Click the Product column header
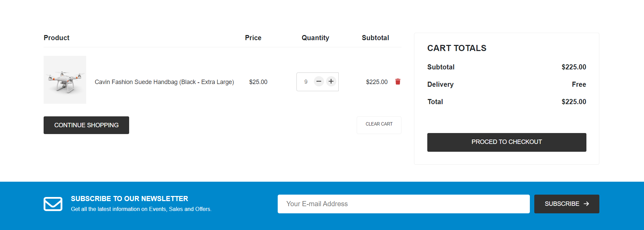This screenshot has height=230, width=644. coord(57,38)
